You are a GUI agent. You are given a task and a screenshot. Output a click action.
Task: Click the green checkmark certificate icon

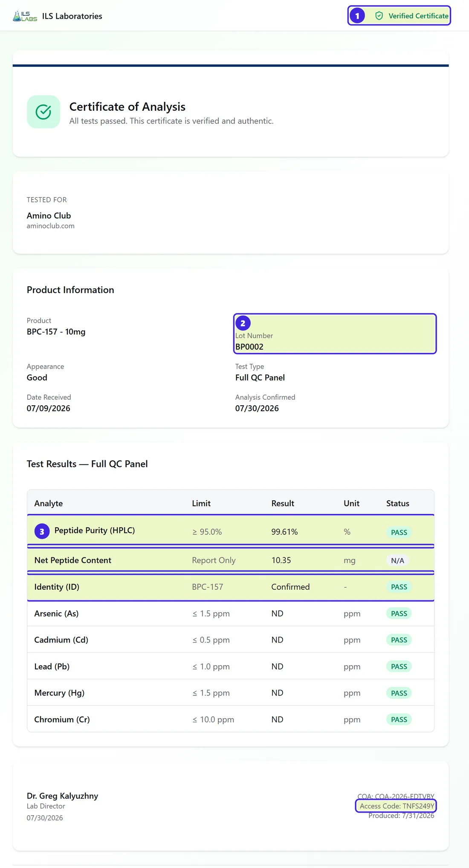(43, 112)
